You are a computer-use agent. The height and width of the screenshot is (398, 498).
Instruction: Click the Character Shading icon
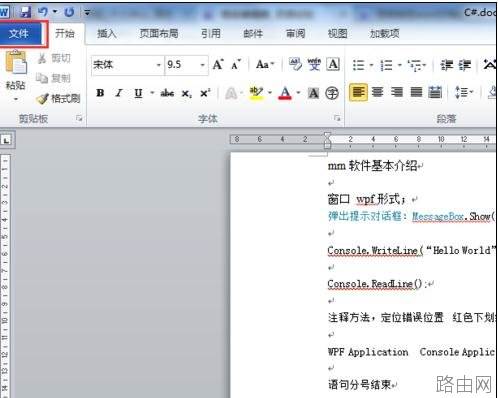(313, 93)
